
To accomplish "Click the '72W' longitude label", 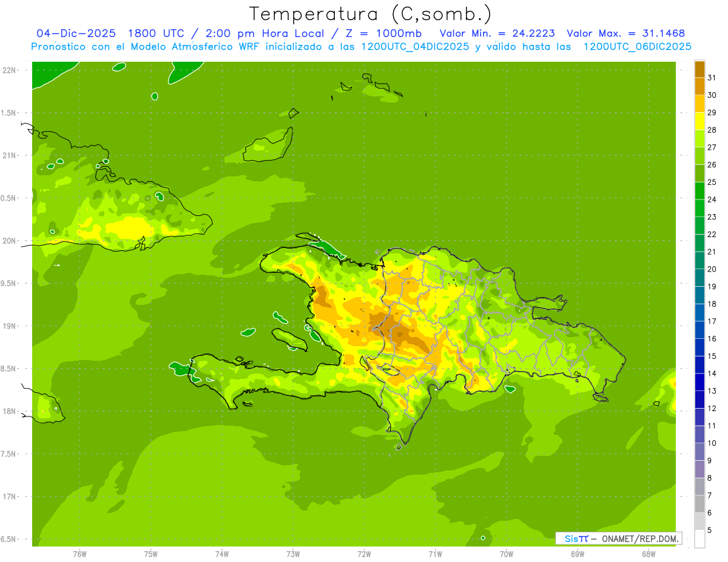I will click(x=364, y=554).
